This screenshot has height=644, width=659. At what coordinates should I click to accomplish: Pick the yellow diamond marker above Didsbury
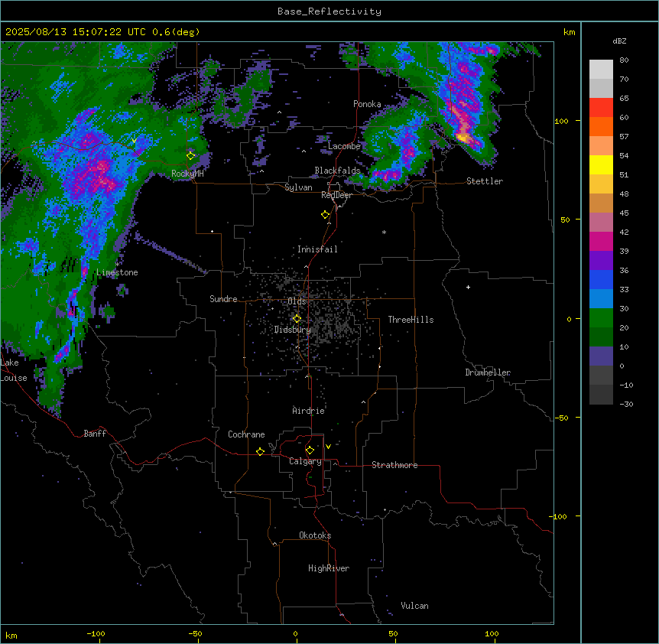(x=297, y=318)
